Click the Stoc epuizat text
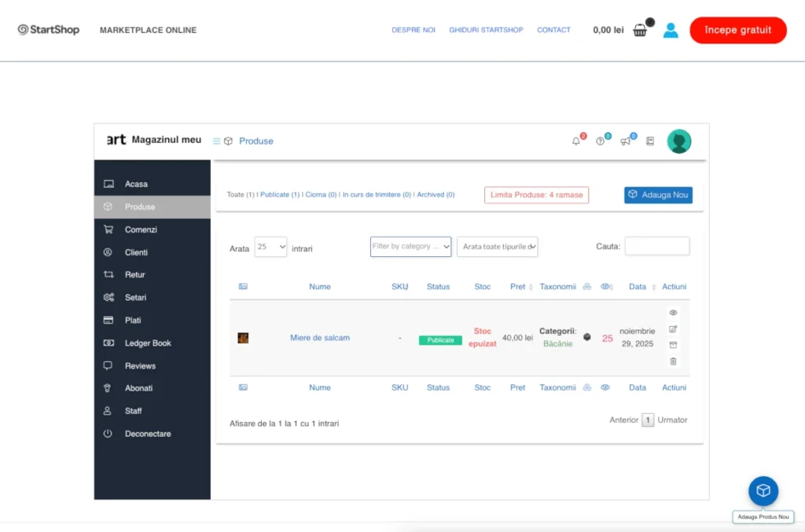Image resolution: width=805 pixels, height=532 pixels. [x=482, y=338]
